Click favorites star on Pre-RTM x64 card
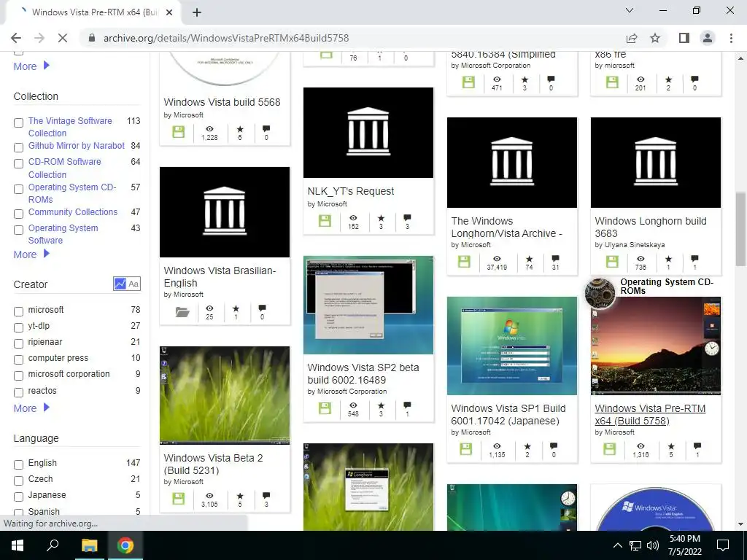The height and width of the screenshot is (560, 747). click(671, 446)
